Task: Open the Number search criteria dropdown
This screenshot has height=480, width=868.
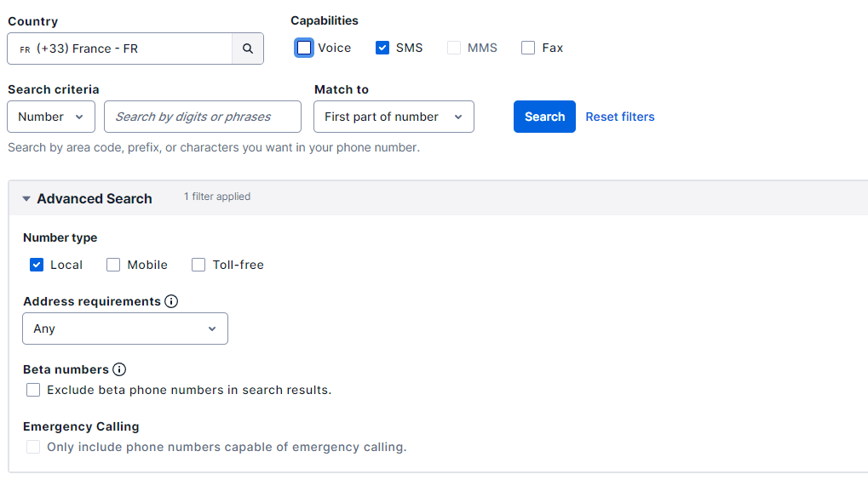Action: (x=51, y=117)
